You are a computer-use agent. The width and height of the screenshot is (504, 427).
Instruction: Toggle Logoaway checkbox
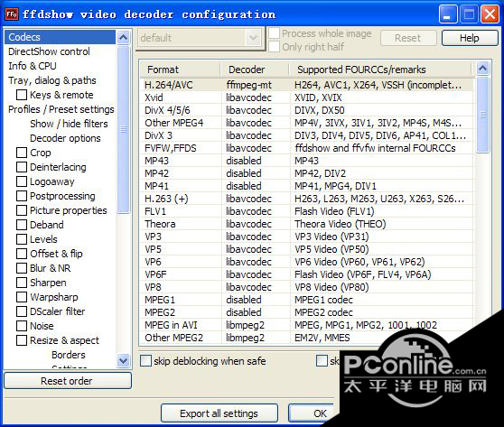pyautogui.click(x=22, y=181)
